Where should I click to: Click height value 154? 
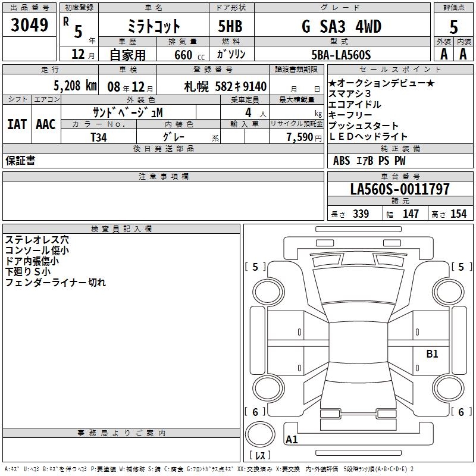pyautogui.click(x=458, y=214)
